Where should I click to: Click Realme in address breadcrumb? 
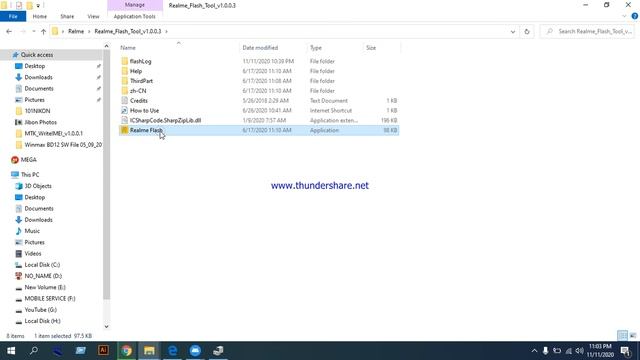(x=76, y=31)
